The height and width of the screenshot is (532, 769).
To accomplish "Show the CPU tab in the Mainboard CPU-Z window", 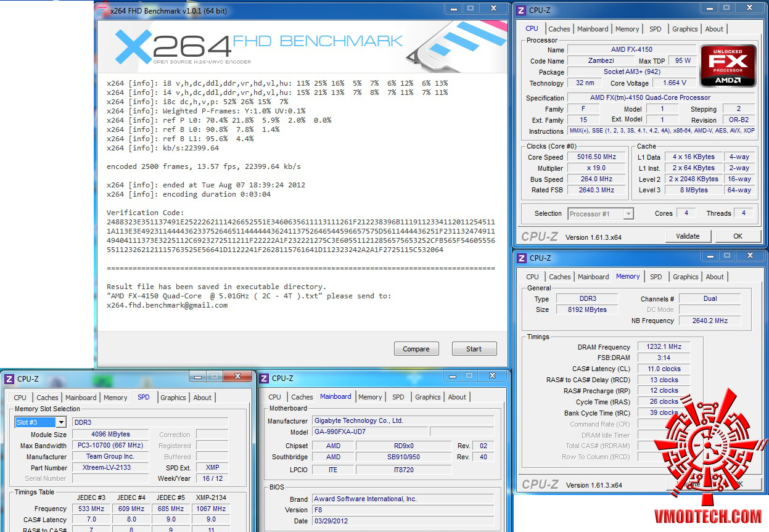I will point(275,397).
